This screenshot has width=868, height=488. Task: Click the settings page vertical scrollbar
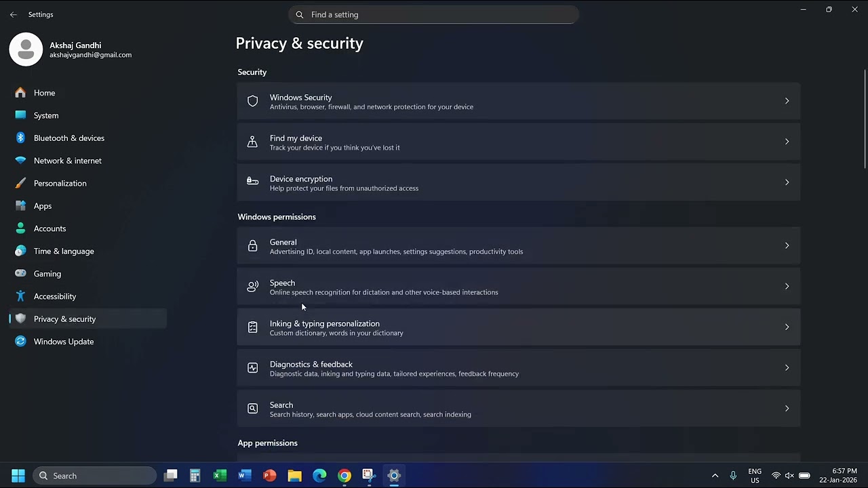click(865, 119)
